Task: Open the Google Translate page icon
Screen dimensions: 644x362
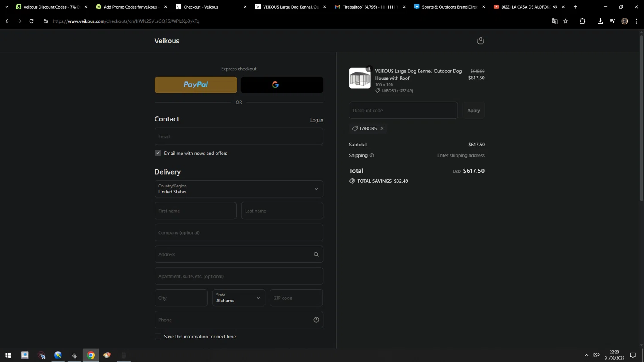Action: [x=554, y=21]
